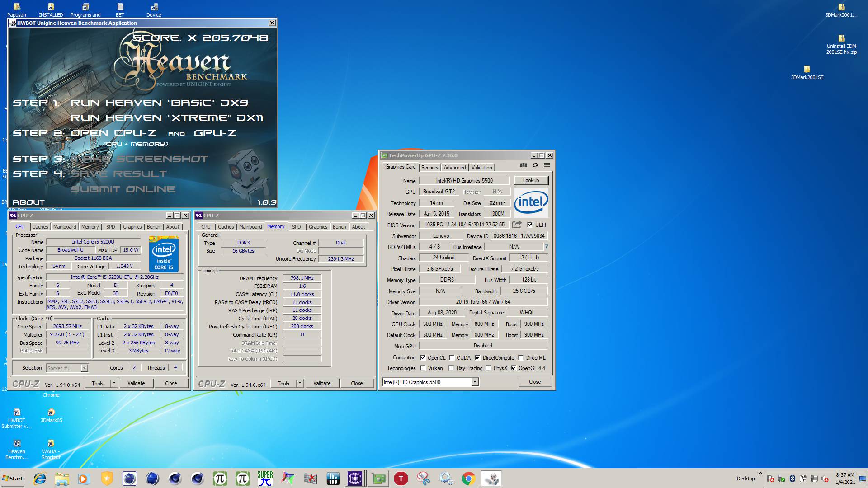Click the GPU-Z green card taskbar icon
Viewport: 868px width, 488px height.
(378, 479)
